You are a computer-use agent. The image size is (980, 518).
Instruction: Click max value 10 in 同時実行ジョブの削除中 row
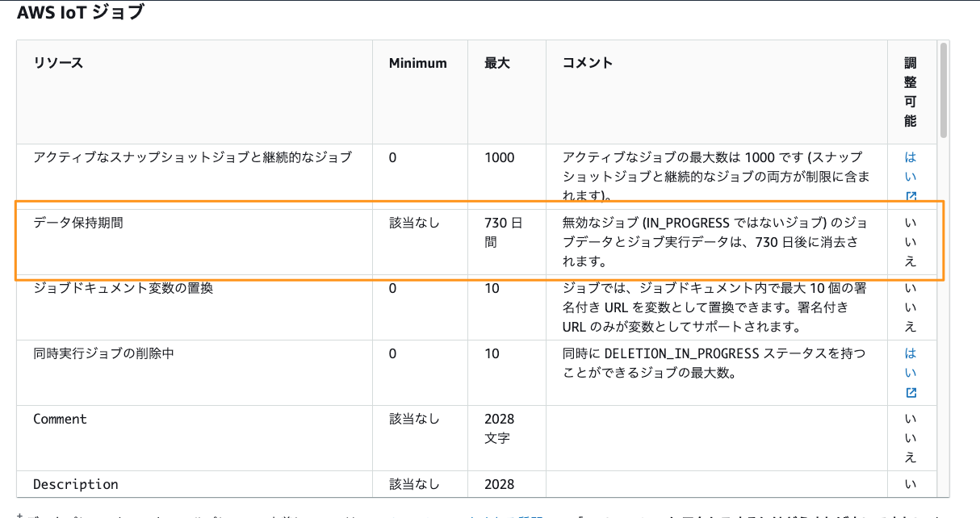[492, 353]
